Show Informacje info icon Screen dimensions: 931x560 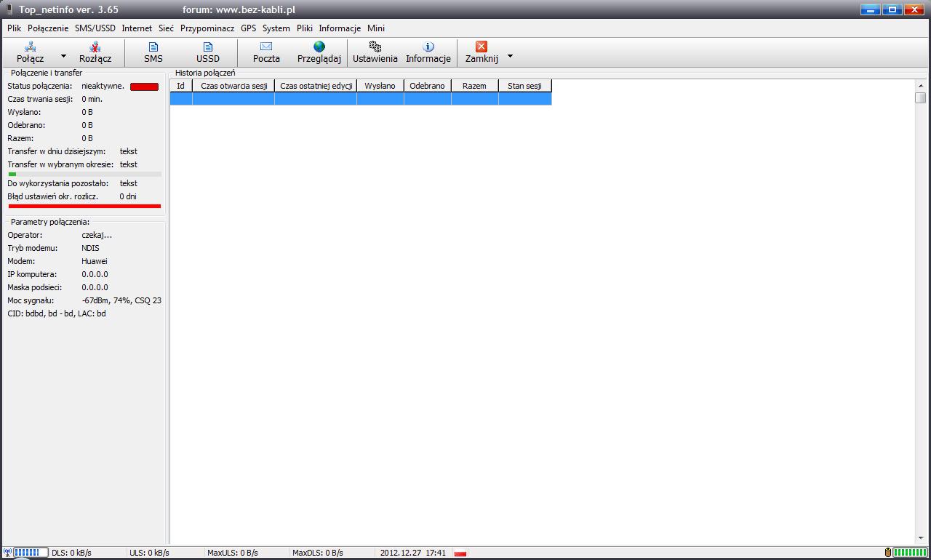pyautogui.click(x=428, y=47)
